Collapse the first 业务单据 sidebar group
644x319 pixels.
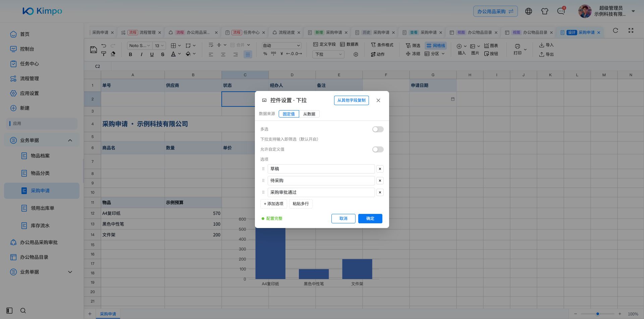click(70, 140)
